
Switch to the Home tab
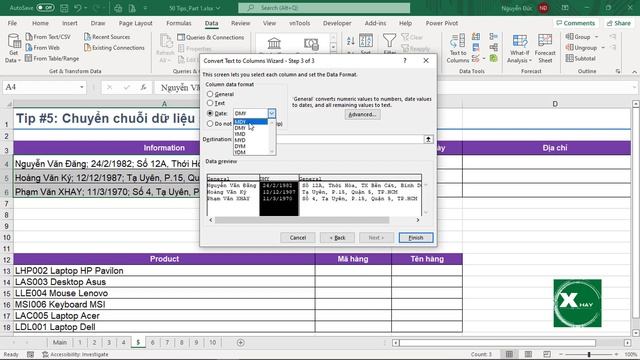coord(40,23)
